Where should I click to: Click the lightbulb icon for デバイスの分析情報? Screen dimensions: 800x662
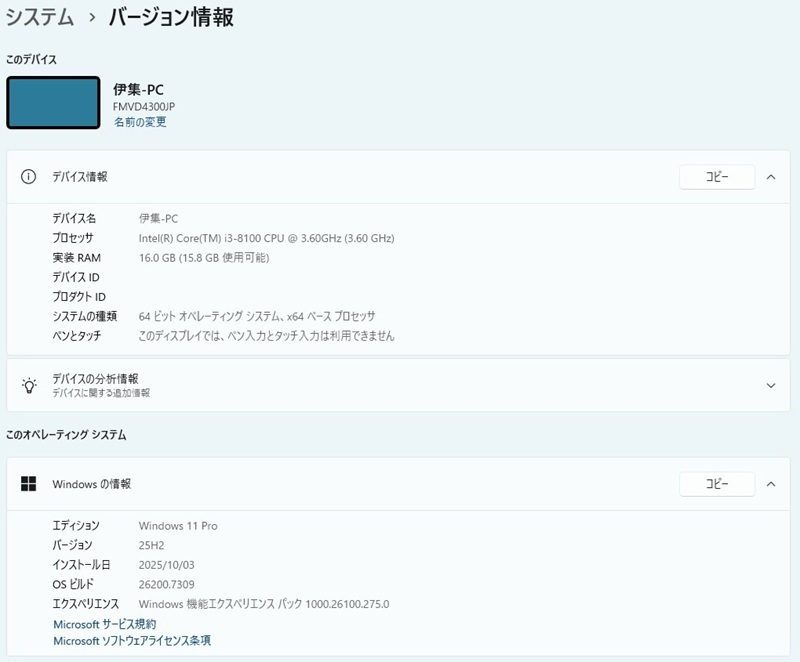point(29,385)
